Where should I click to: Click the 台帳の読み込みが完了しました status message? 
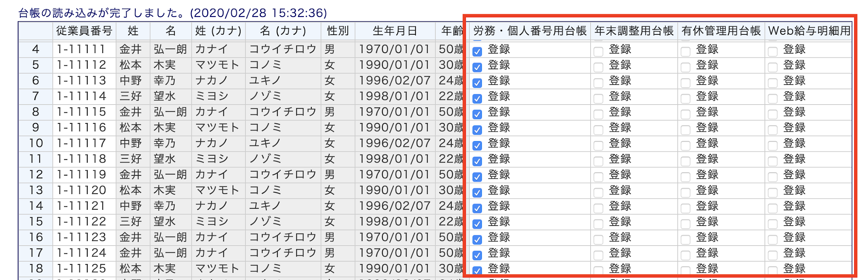tap(173, 13)
